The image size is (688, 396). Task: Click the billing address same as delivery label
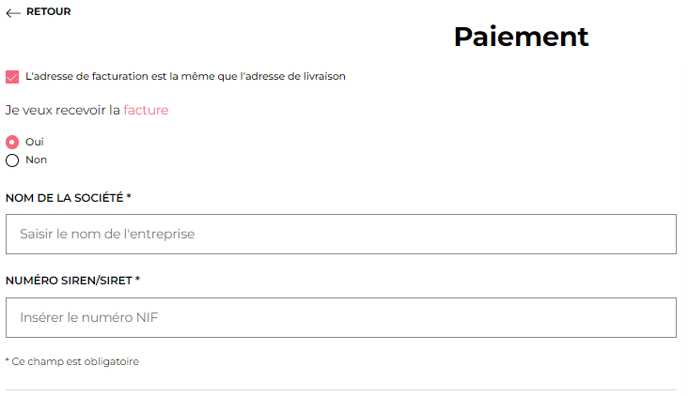185,76
